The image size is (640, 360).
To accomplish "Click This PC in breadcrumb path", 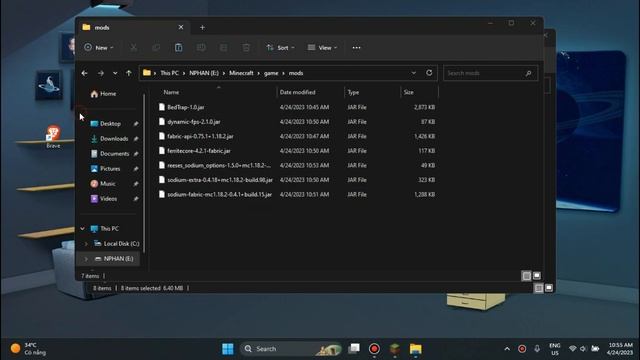I will [x=169, y=73].
